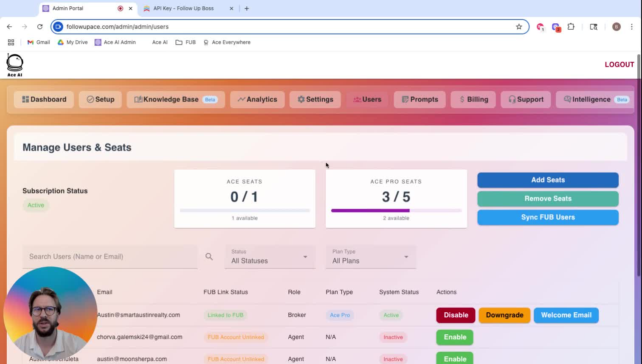Open Ace AI Admin bookmark
This screenshot has height=364, width=642.
pyautogui.click(x=115, y=42)
